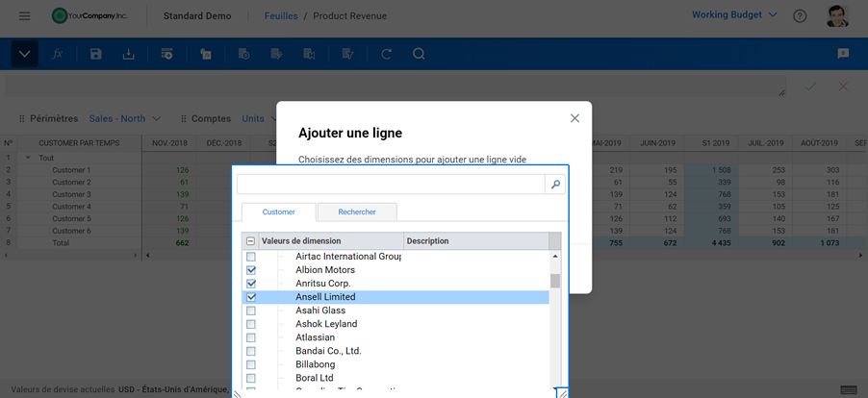Click the comment bubble icon in toolbar
This screenshot has width=868, height=398.
[x=843, y=55]
